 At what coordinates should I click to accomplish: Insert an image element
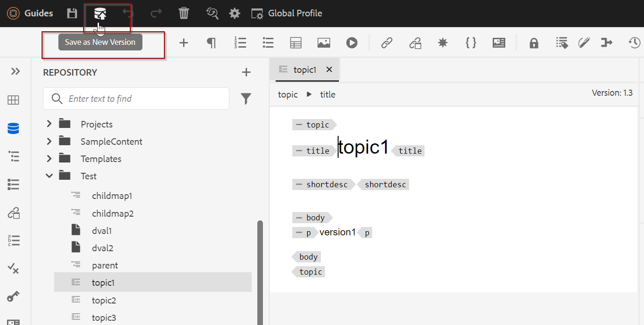pyautogui.click(x=323, y=42)
